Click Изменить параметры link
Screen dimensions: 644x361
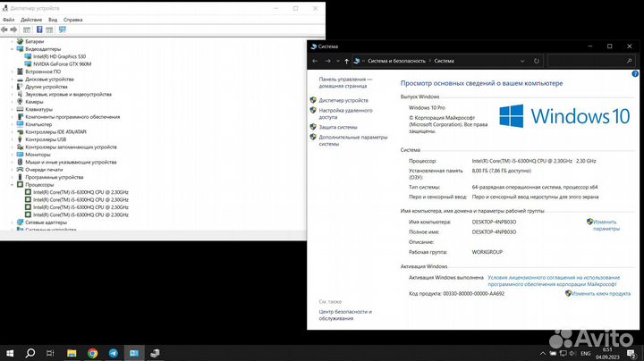pyautogui.click(x=606, y=225)
